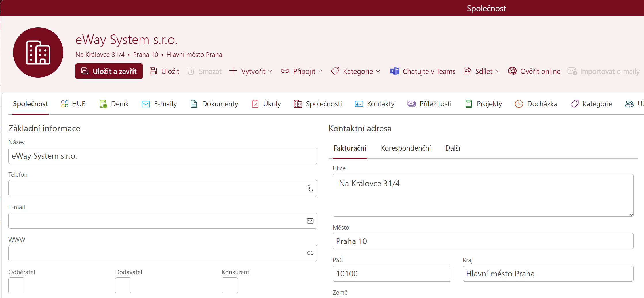Open the Kontakty tab
This screenshot has width=644, height=298.
(x=374, y=104)
